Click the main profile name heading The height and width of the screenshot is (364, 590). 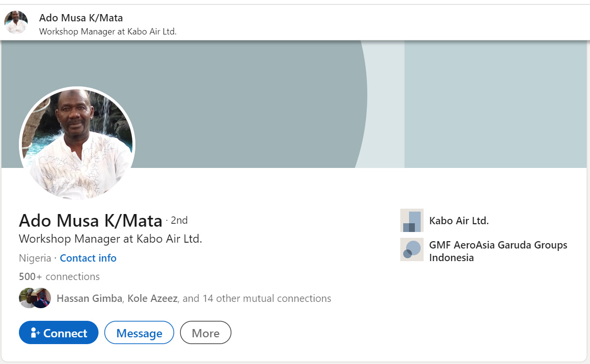click(91, 221)
